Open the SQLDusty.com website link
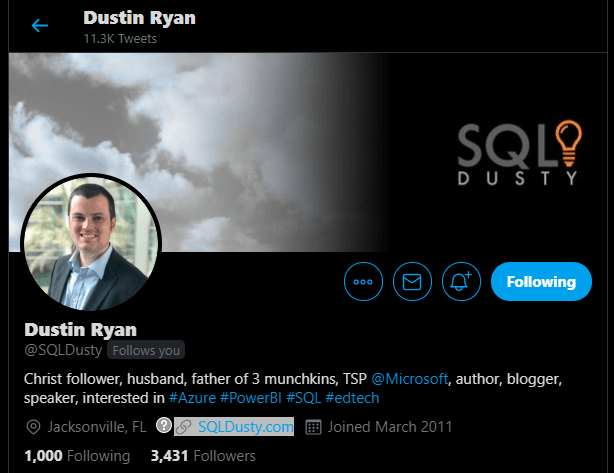The image size is (614, 473). pyautogui.click(x=246, y=427)
